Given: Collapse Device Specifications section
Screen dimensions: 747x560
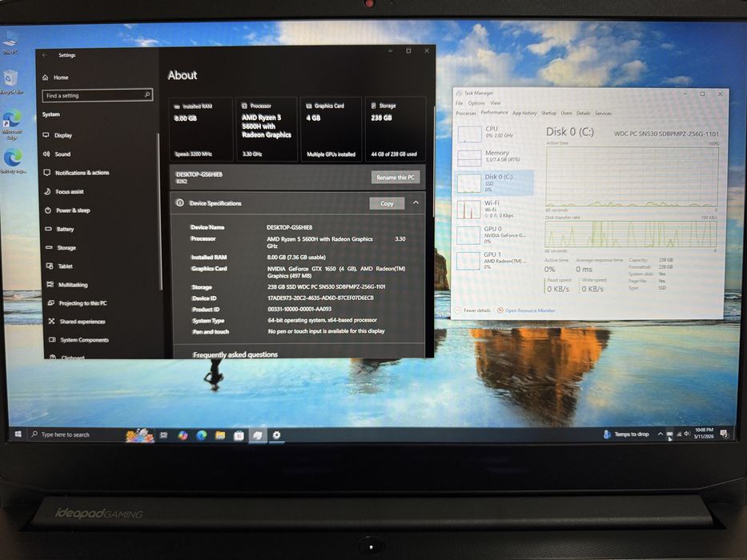Looking at the screenshot, I should coord(416,203).
